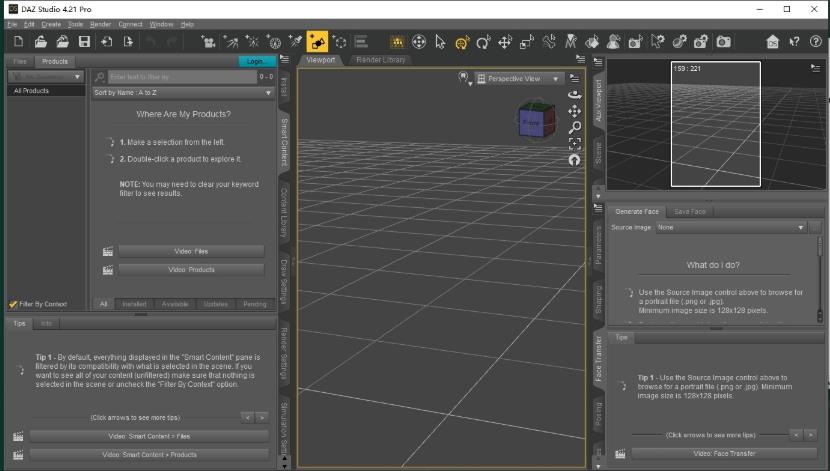Click next tip arrow in Smart Content tips
Image resolution: width=830 pixels, height=471 pixels.
click(x=261, y=418)
